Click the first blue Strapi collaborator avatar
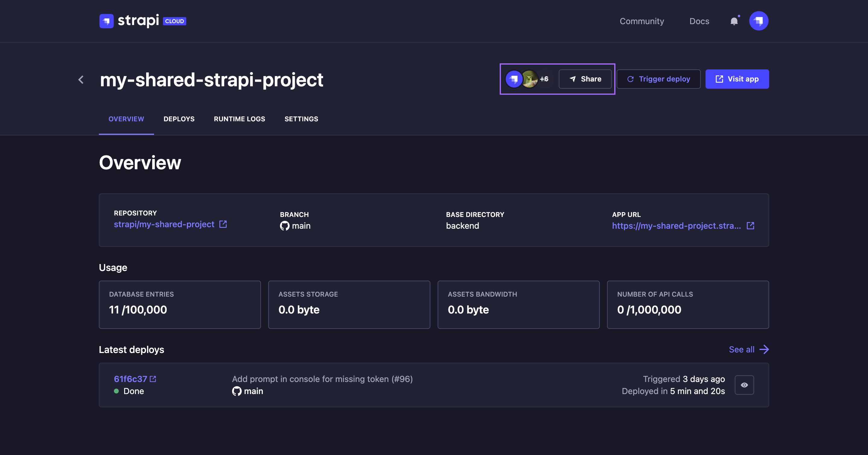 coord(514,79)
